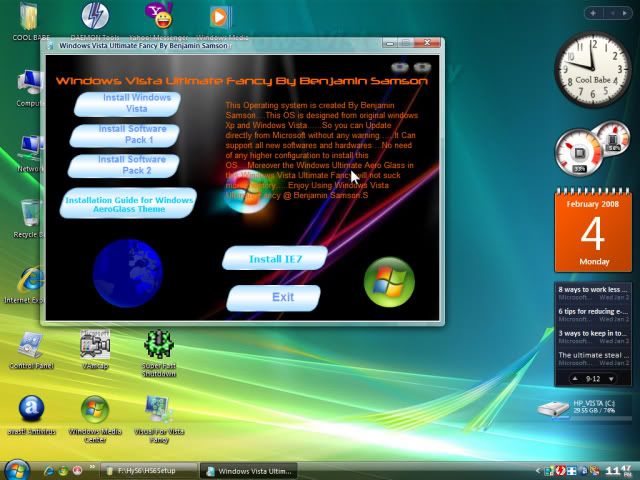Open the COOL BABE folder on desktop

(x=30, y=21)
